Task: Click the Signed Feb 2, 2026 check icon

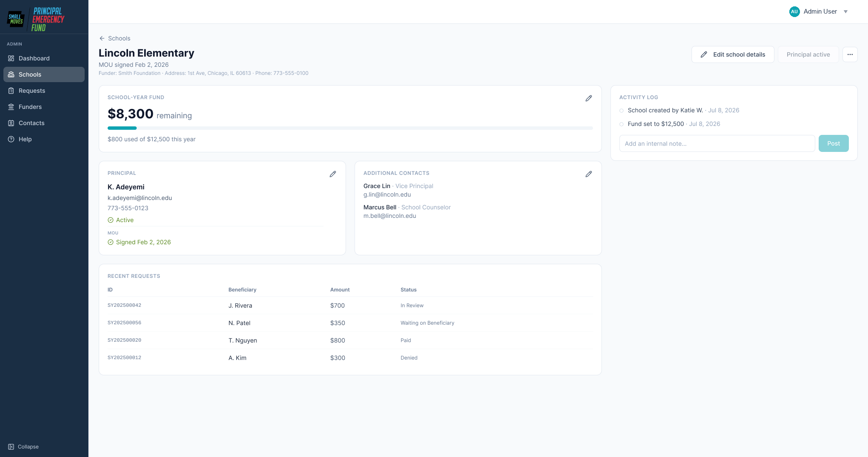Action: tap(111, 242)
